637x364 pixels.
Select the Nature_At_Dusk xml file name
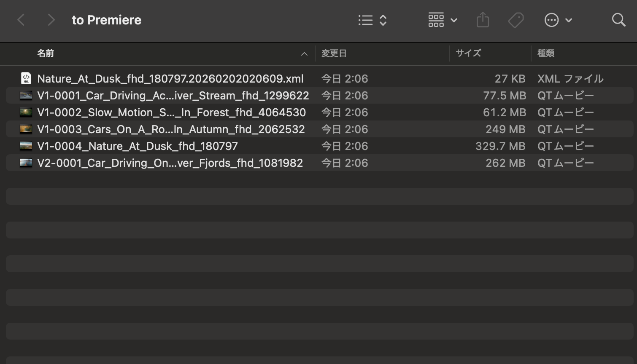coord(170,79)
